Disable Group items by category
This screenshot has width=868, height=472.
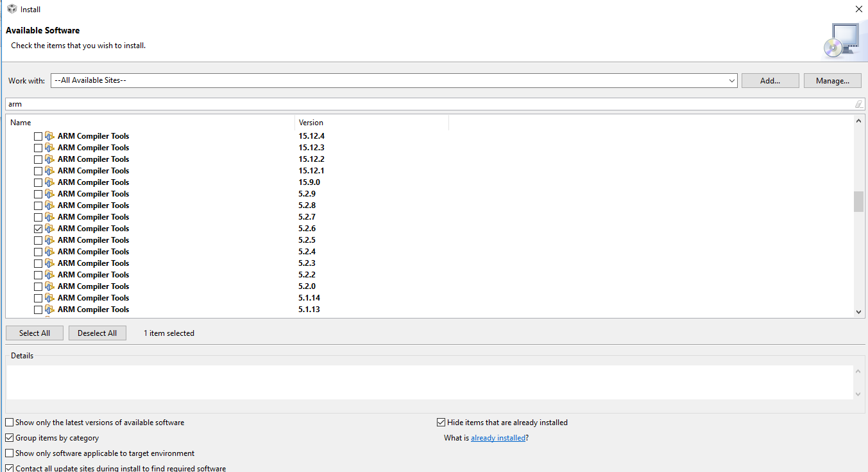[9, 438]
